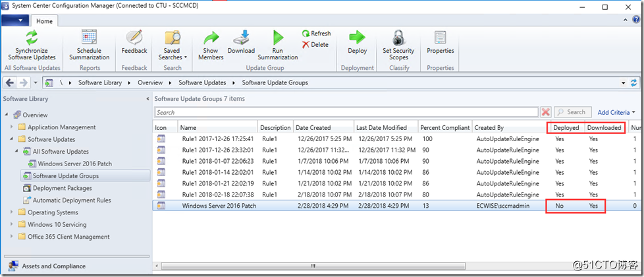644x277 pixels.
Task: Click the Deploy green arrow
Action: [358, 38]
